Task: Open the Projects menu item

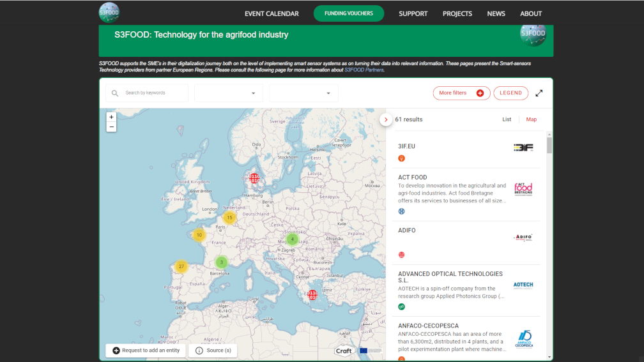Action: 457,13
